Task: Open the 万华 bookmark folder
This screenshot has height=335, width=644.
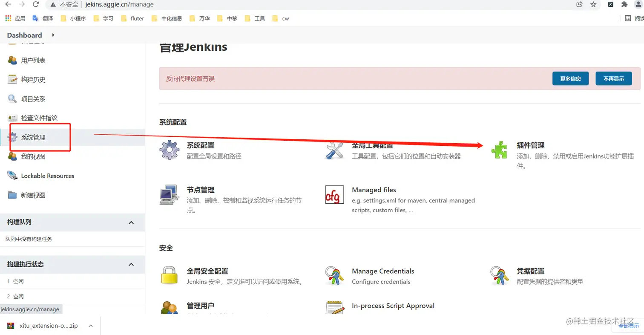Action: point(199,18)
